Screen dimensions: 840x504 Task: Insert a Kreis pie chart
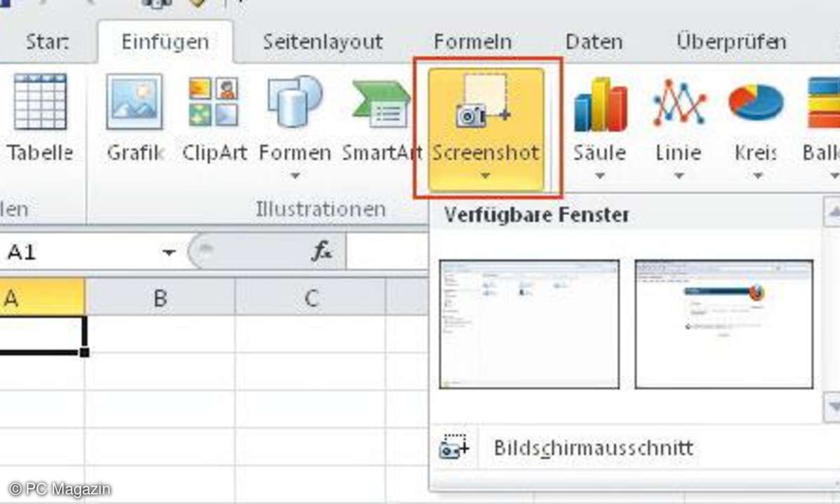pyautogui.click(x=756, y=104)
